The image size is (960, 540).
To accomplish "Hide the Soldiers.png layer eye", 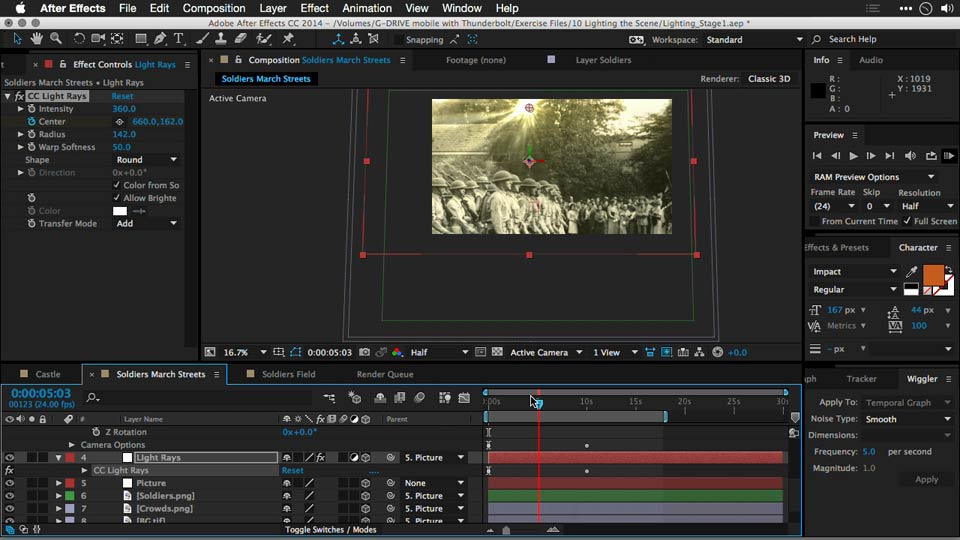I will coord(9,496).
